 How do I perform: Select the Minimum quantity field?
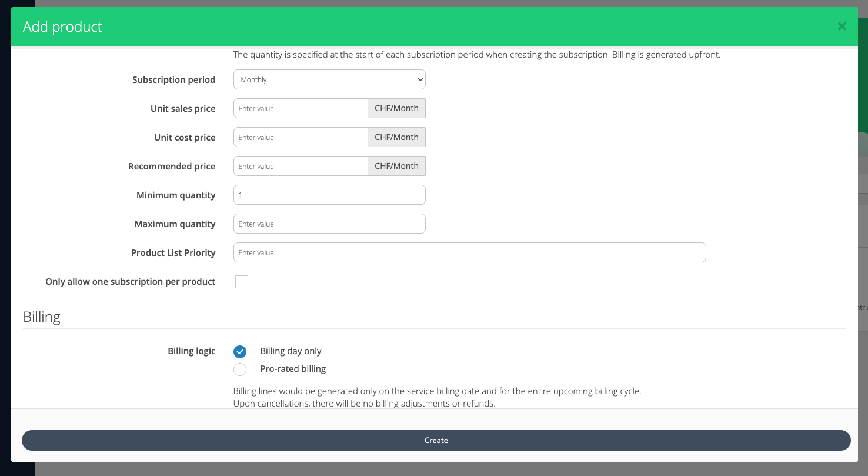[329, 195]
